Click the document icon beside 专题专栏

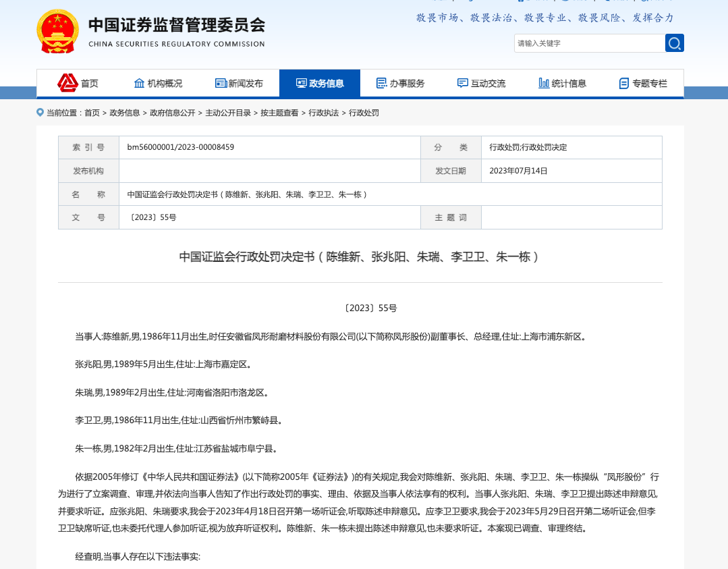(624, 83)
